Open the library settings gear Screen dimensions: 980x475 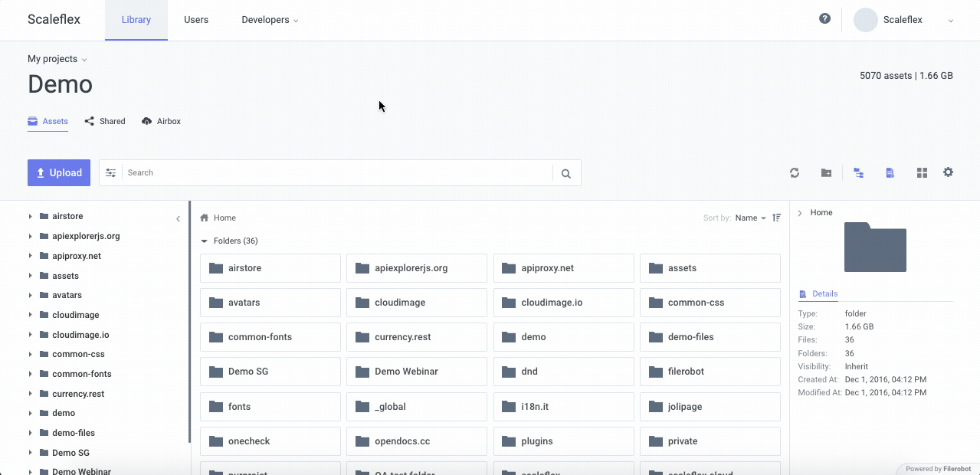click(948, 172)
